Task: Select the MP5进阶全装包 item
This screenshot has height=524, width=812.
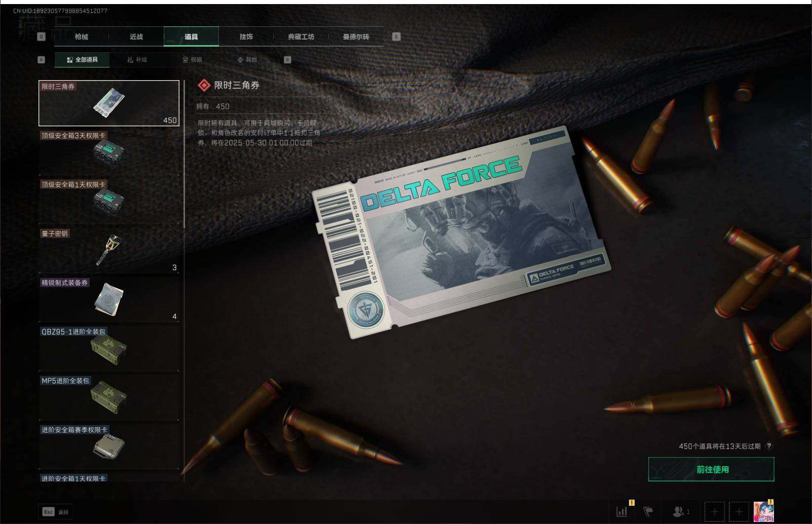Action: click(109, 398)
